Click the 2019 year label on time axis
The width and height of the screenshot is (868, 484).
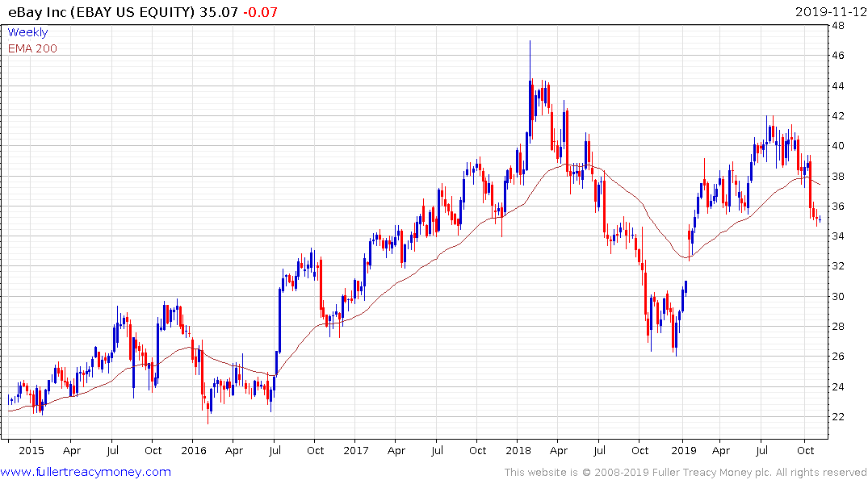coord(684,450)
